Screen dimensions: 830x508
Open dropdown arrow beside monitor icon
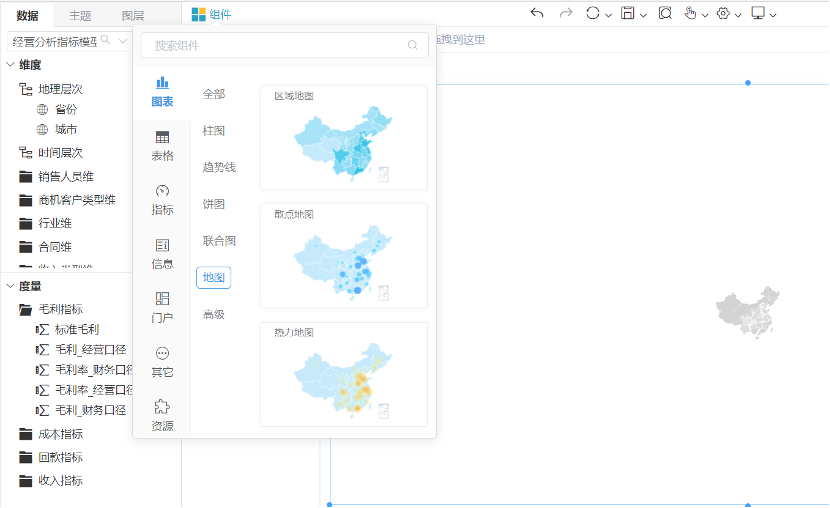click(x=773, y=15)
